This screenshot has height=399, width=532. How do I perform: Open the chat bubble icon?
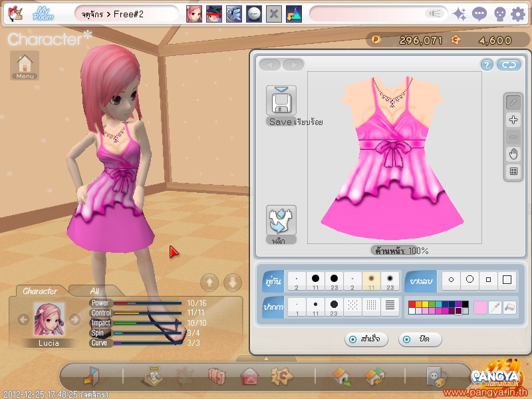coord(479,14)
